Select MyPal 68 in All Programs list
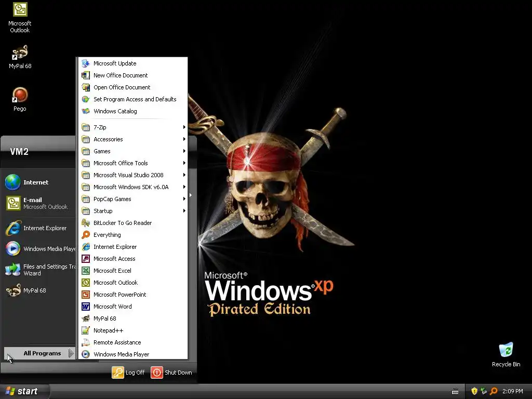 pos(133,318)
